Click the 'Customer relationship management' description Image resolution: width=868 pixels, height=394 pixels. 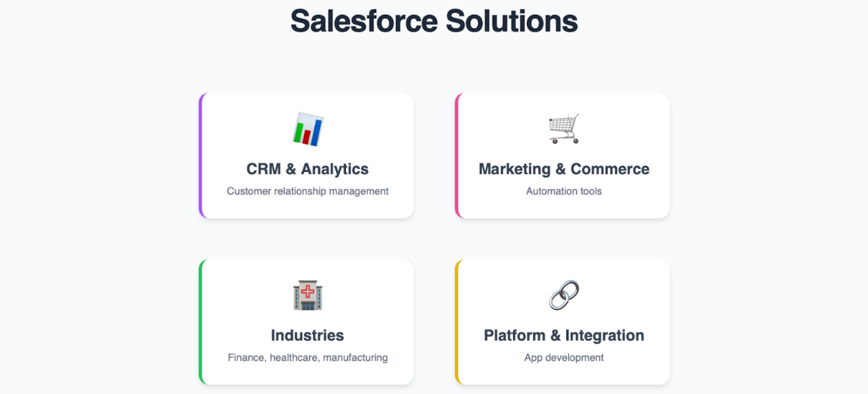pyautogui.click(x=307, y=191)
